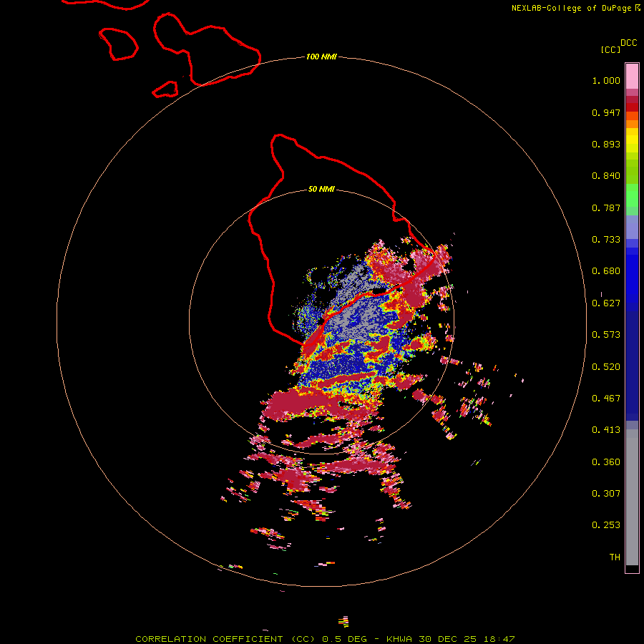644x644 pixels.
Task: Click the 0.787 colorbar value
Action: pyautogui.click(x=606, y=208)
